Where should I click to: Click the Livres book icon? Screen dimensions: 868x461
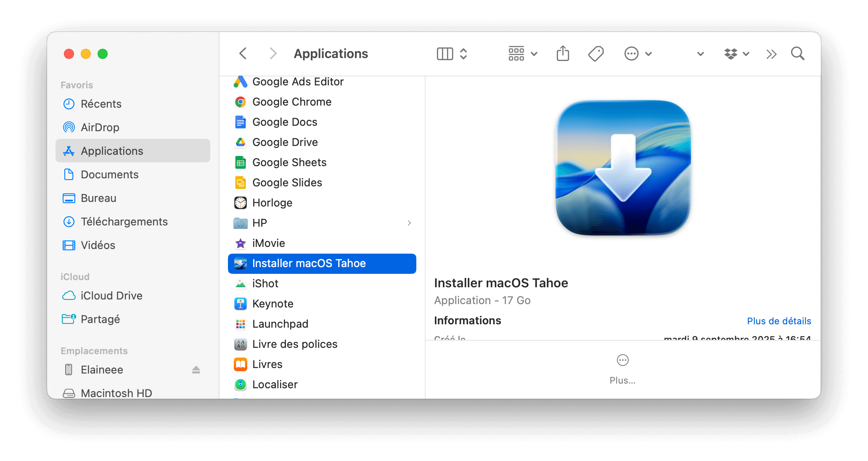pos(241,364)
